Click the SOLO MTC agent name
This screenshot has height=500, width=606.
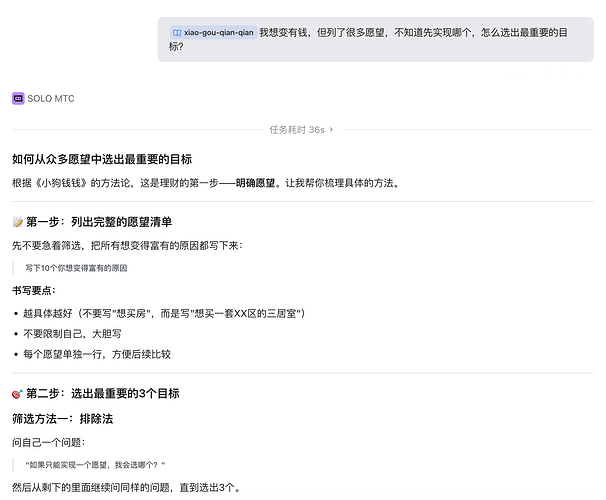(x=51, y=99)
